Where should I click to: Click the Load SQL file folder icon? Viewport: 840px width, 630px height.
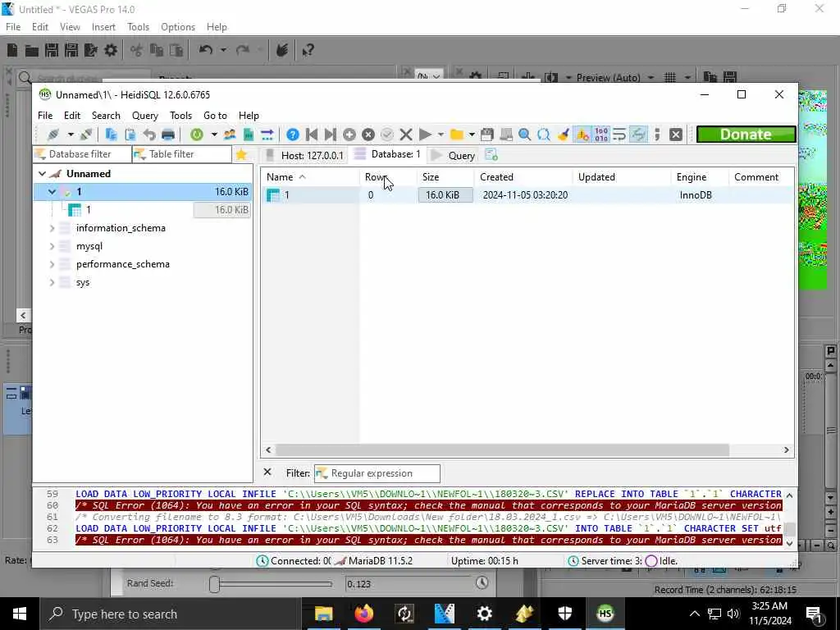point(456,135)
